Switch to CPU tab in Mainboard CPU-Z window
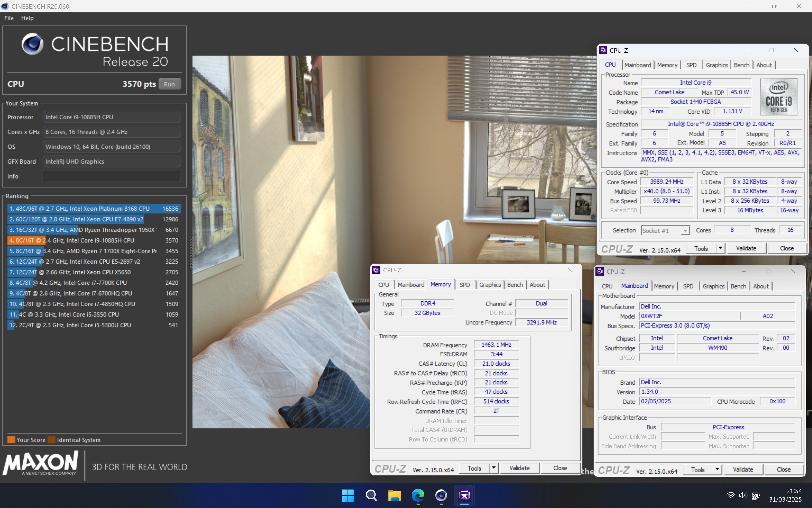Viewport: 812px width, 508px height. (607, 286)
